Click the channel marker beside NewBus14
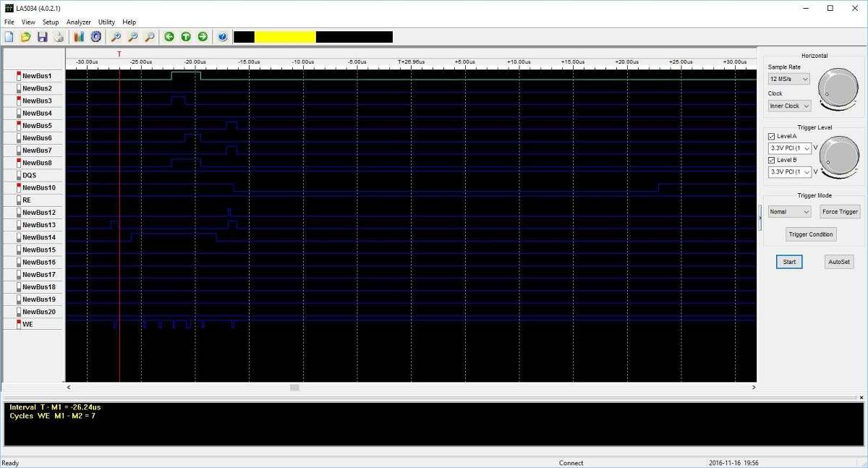 tap(19, 237)
